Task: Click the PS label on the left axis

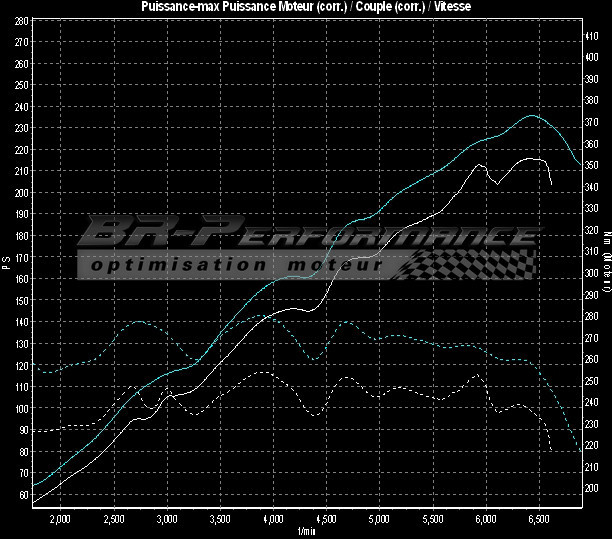Action: point(7,262)
